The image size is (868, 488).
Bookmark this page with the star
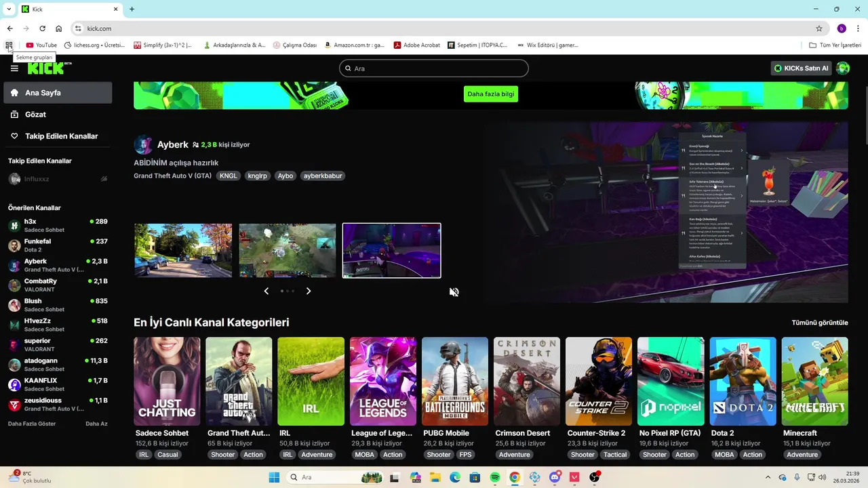click(x=819, y=28)
